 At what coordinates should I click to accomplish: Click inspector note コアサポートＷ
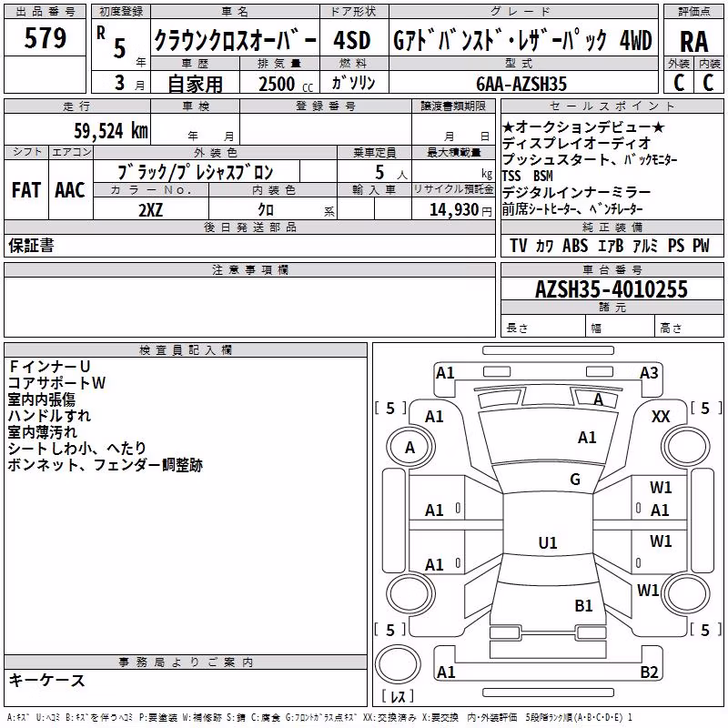(56, 382)
